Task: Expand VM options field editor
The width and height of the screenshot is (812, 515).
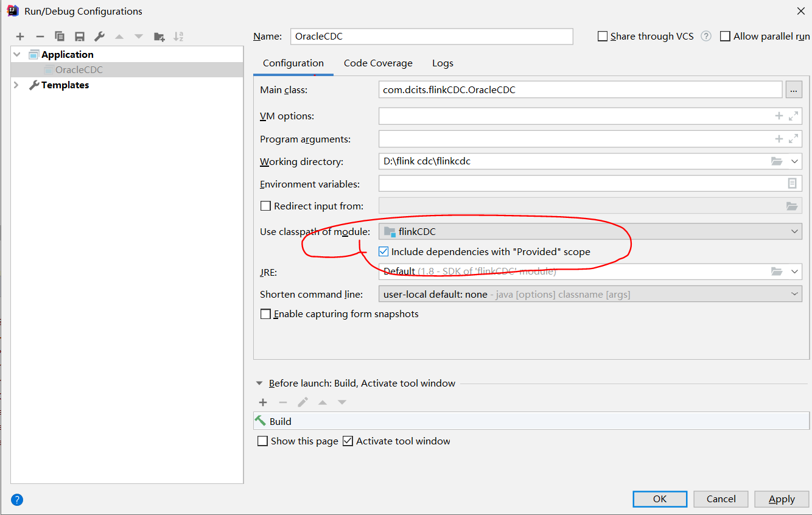Action: [793, 116]
